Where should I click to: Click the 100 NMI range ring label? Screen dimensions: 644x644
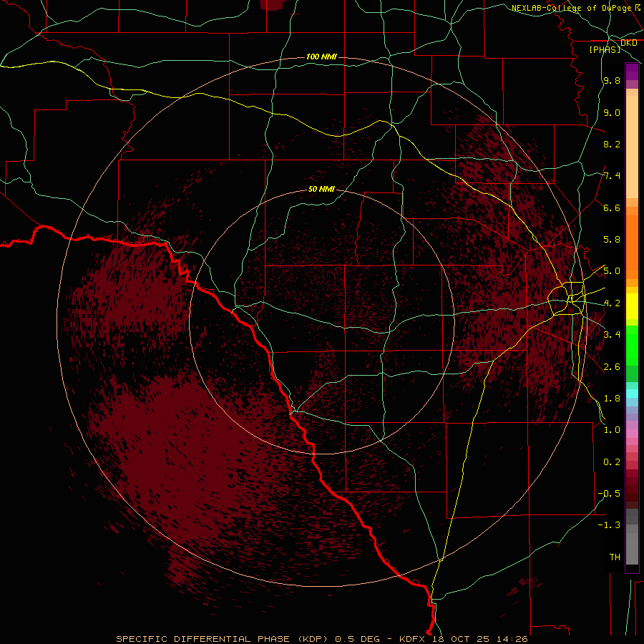(x=321, y=57)
